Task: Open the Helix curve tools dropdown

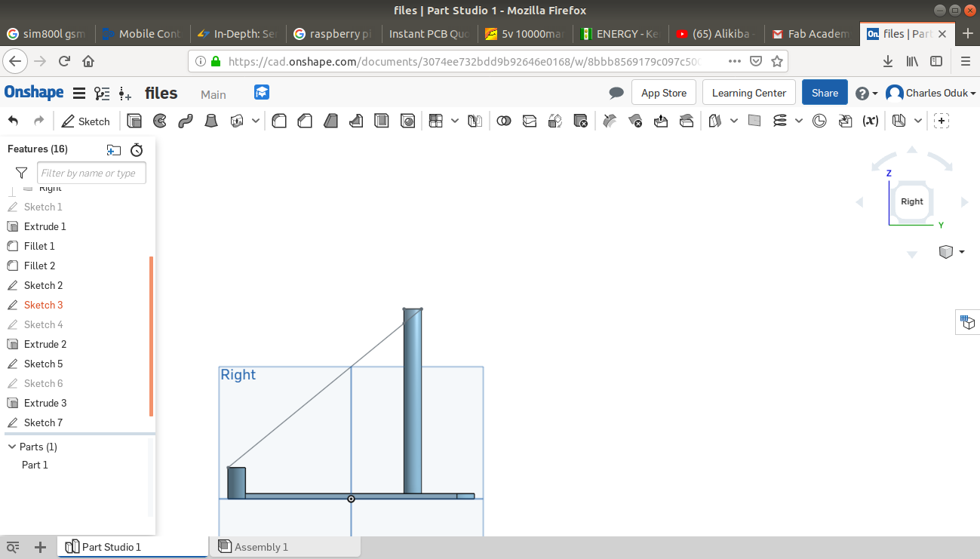Action: pyautogui.click(x=799, y=121)
